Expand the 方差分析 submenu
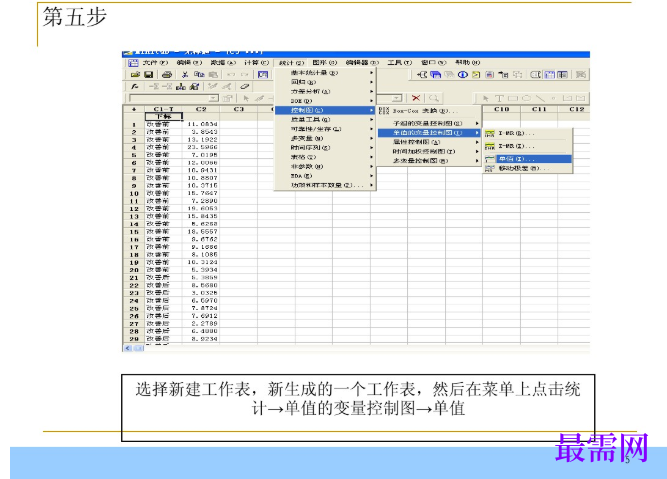This screenshot has height=479, width=667. point(325,91)
